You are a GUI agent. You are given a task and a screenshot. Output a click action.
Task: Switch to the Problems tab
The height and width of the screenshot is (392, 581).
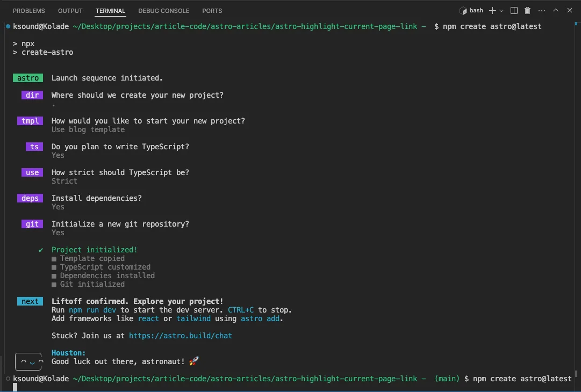coord(29,11)
